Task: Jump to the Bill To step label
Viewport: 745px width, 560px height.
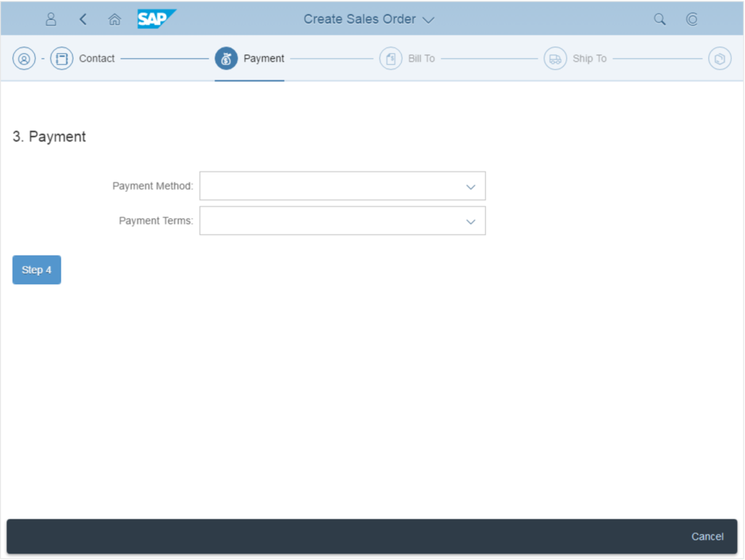Action: pos(421,59)
